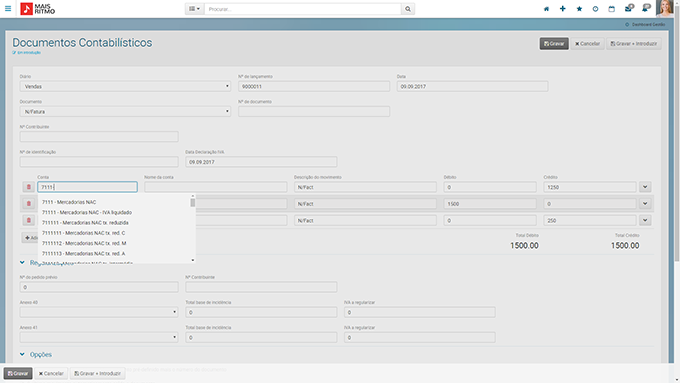Click Anexo 40 Total base de incidência field
The image size is (680, 383).
(x=261, y=312)
